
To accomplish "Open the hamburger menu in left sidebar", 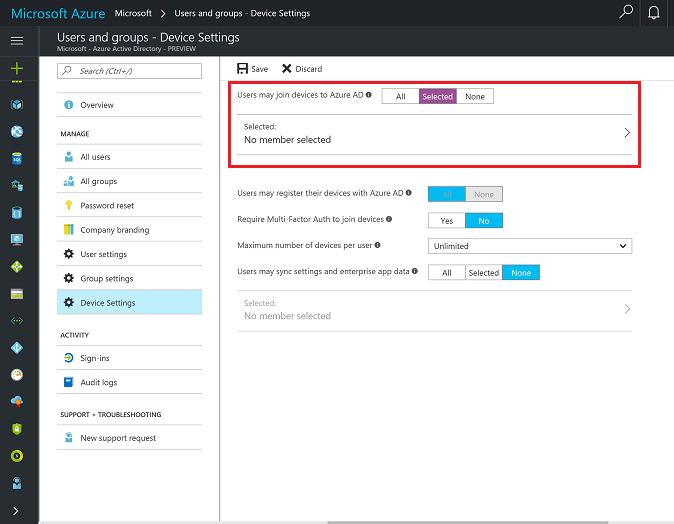I will [16, 41].
